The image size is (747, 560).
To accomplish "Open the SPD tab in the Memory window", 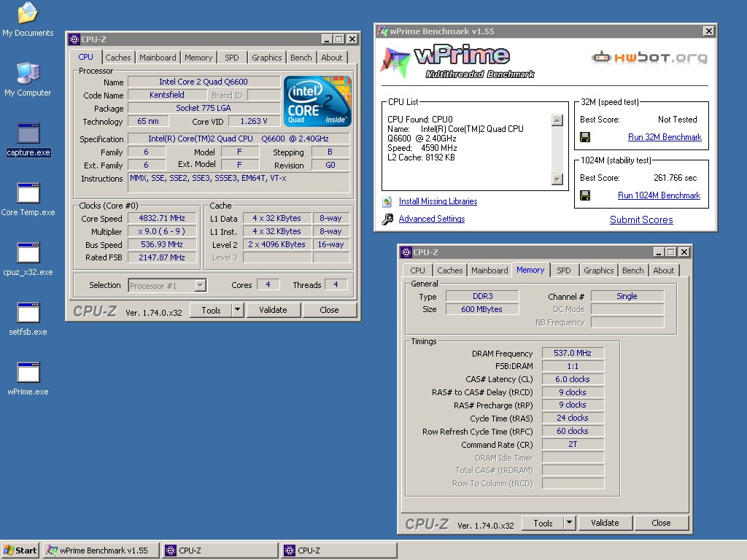I will [x=564, y=271].
